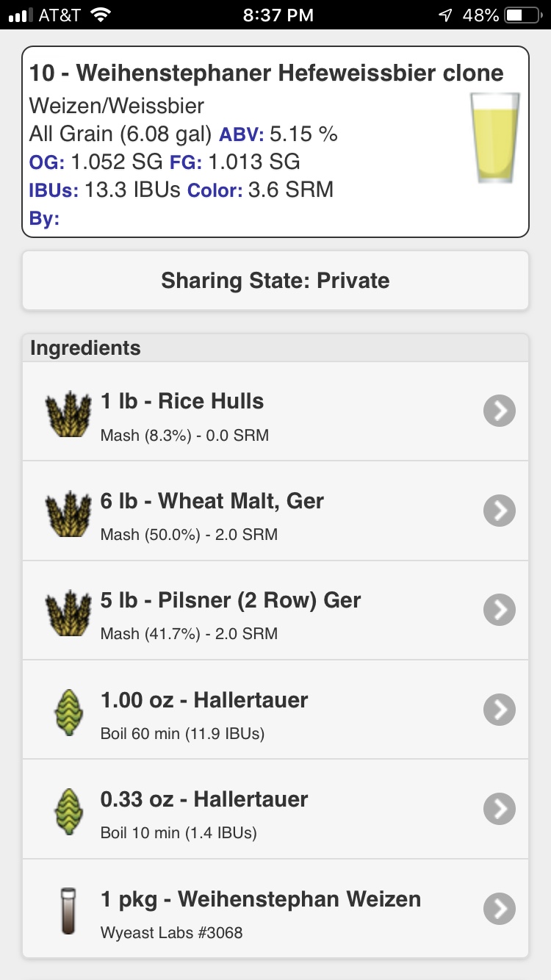Image resolution: width=551 pixels, height=980 pixels.
Task: Expand 1.00 oz Hallertauer chevron
Action: point(500,710)
